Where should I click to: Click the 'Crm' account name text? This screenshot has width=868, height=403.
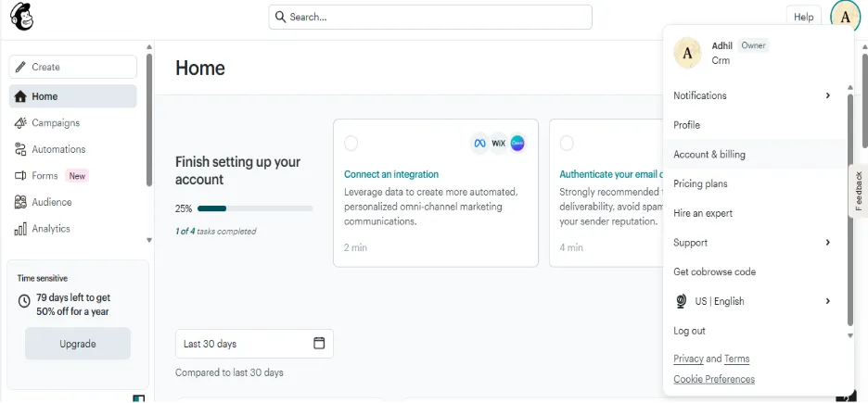[x=721, y=60]
